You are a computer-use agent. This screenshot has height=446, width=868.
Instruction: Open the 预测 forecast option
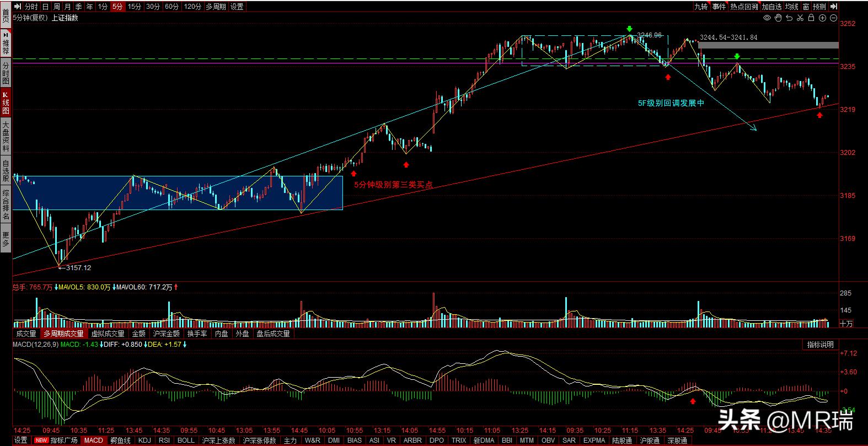819,7
